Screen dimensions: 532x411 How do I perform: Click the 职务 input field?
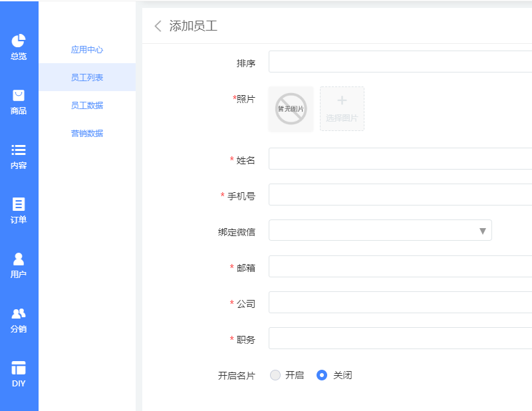pos(400,339)
